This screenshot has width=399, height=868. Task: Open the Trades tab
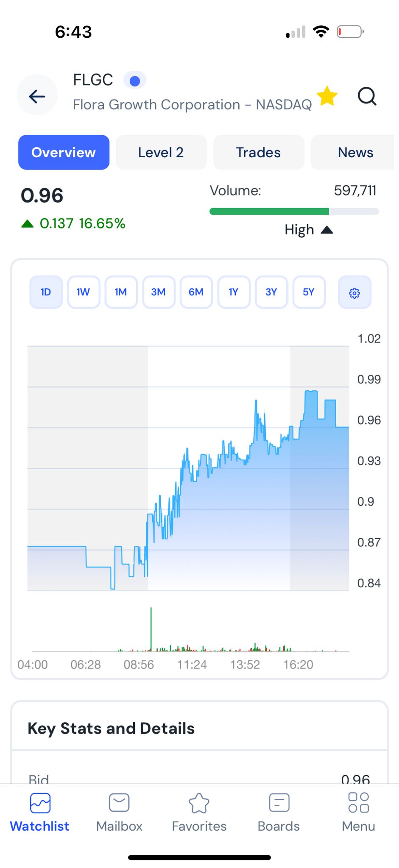tap(258, 153)
